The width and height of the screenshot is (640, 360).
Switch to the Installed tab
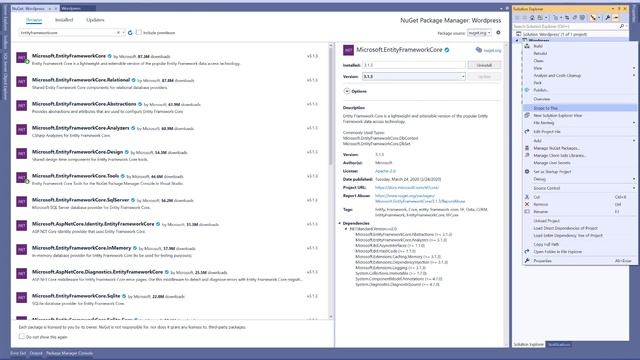click(64, 20)
